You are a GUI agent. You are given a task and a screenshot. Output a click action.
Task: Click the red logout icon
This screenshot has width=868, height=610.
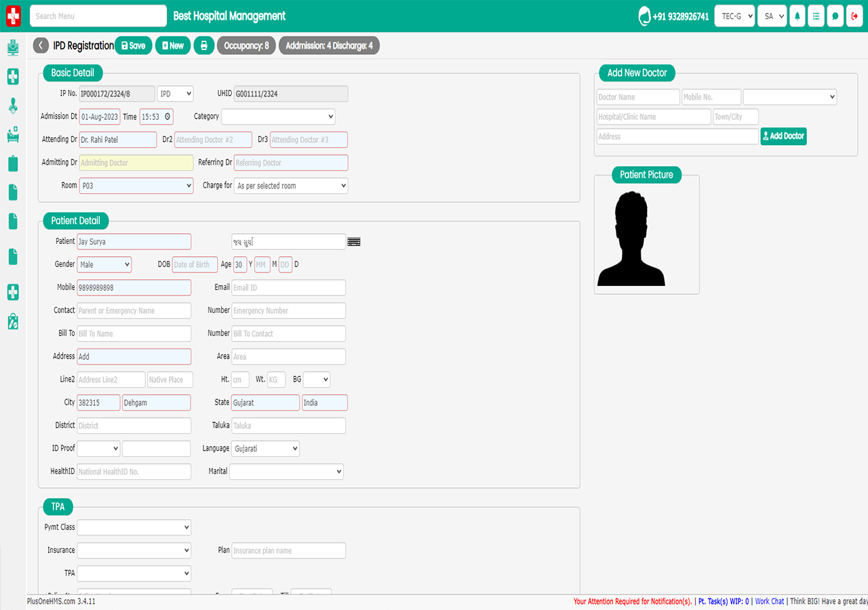click(x=854, y=16)
